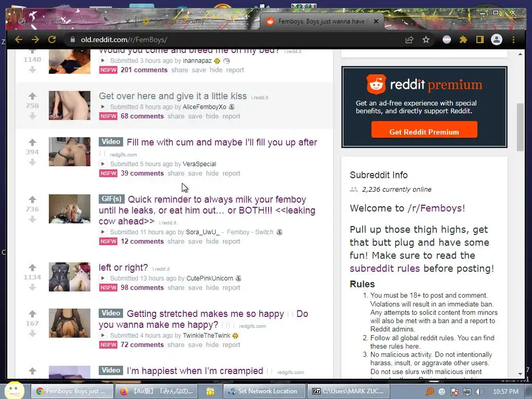
Task: Click the 'Video' flair on the VeraSpecial post
Action: pyautogui.click(x=111, y=141)
